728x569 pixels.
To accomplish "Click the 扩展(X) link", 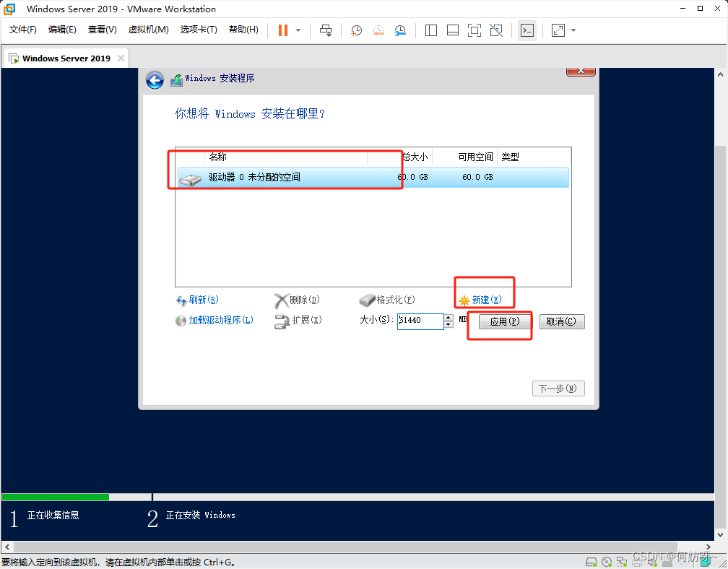I will (x=298, y=320).
